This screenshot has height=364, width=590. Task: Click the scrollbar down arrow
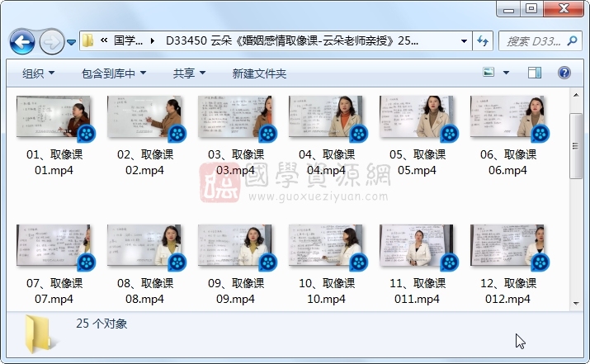(x=576, y=304)
